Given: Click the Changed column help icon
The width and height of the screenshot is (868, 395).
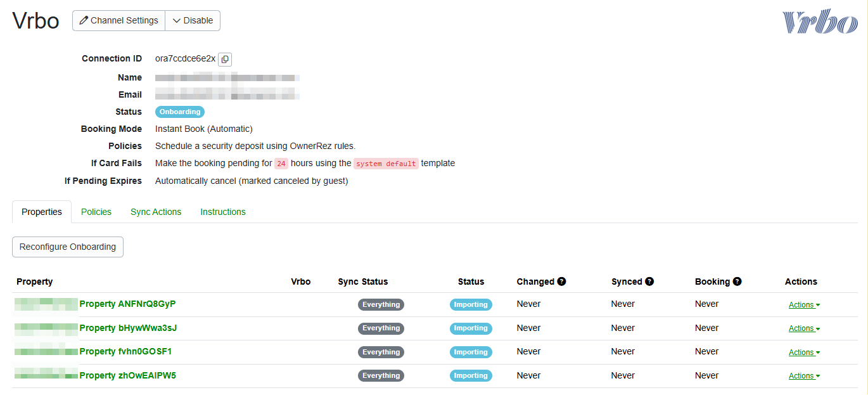Looking at the screenshot, I should click(561, 282).
